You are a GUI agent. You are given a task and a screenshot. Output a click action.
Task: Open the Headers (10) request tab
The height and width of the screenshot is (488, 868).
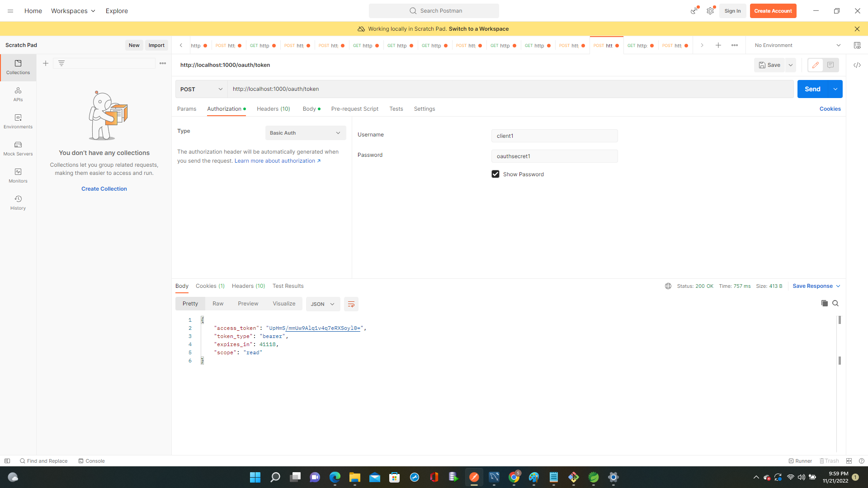pyautogui.click(x=273, y=108)
